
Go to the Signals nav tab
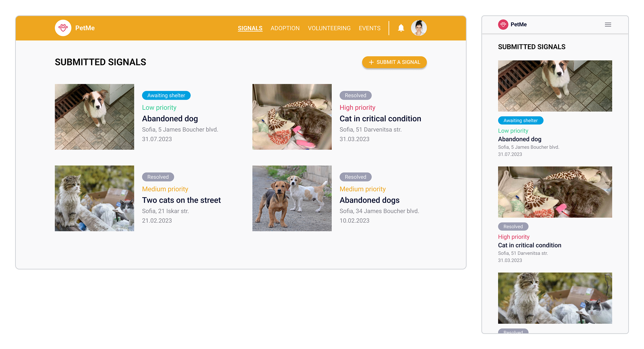(250, 28)
